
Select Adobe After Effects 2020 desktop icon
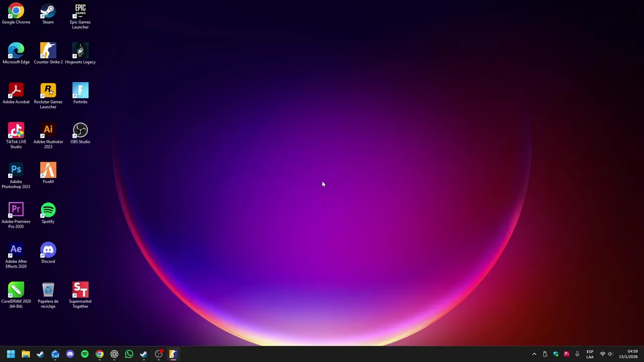point(16,255)
